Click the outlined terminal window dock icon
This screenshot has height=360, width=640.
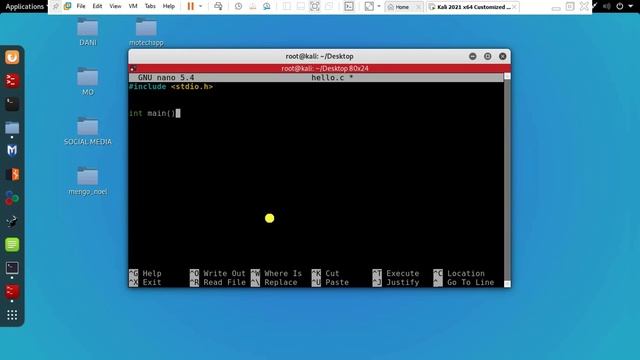point(12,268)
